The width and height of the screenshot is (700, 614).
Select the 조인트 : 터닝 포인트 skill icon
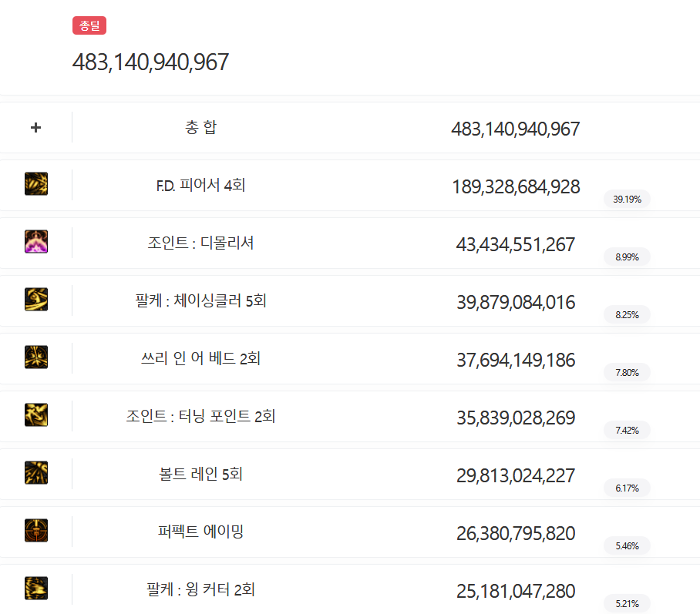click(36, 415)
